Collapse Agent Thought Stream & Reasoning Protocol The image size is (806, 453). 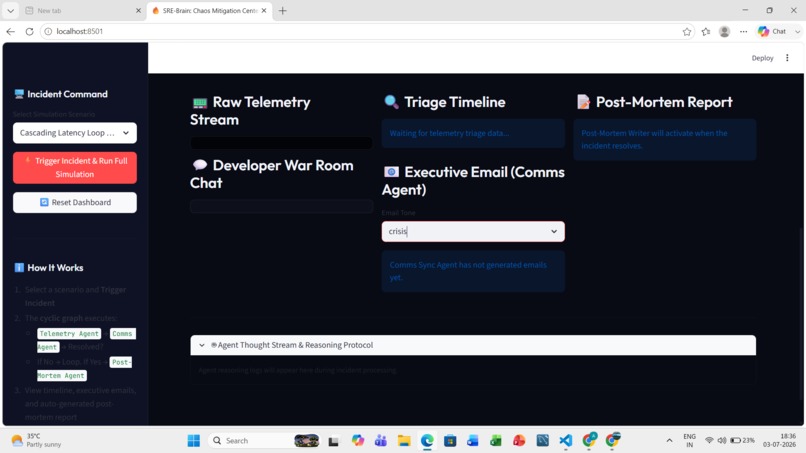473,345
